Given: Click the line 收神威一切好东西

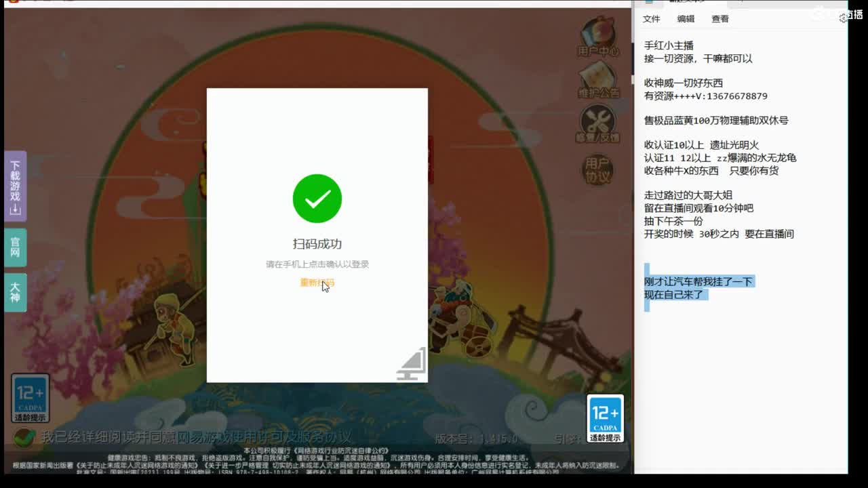Looking at the screenshot, I should point(684,83).
